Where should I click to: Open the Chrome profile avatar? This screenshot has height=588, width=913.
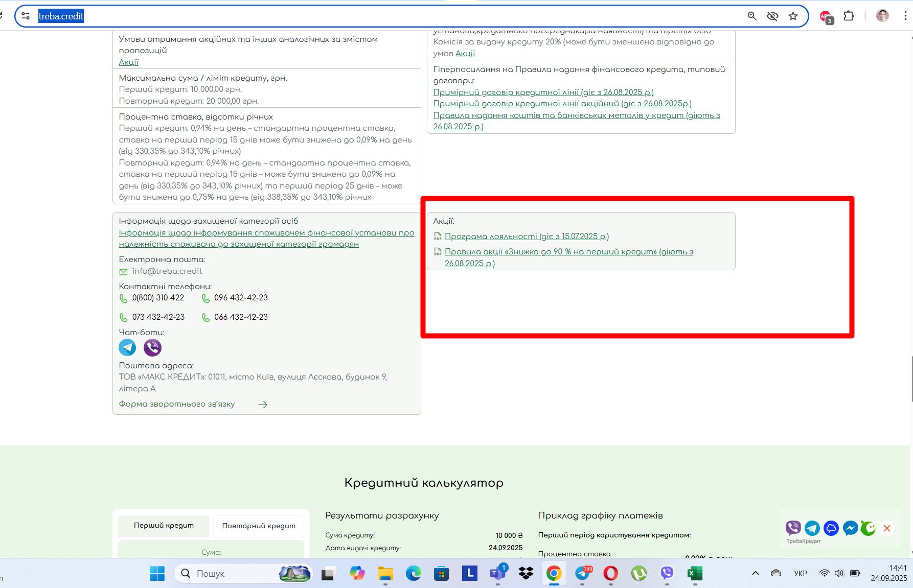tap(882, 16)
